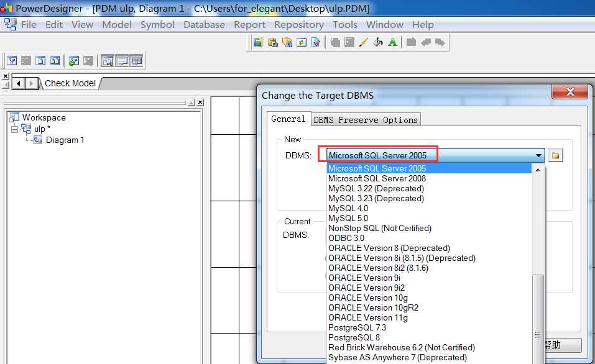Select ORACLE Version 9i2 option
Image resolution: width=595 pixels, height=364 pixels.
click(429, 288)
